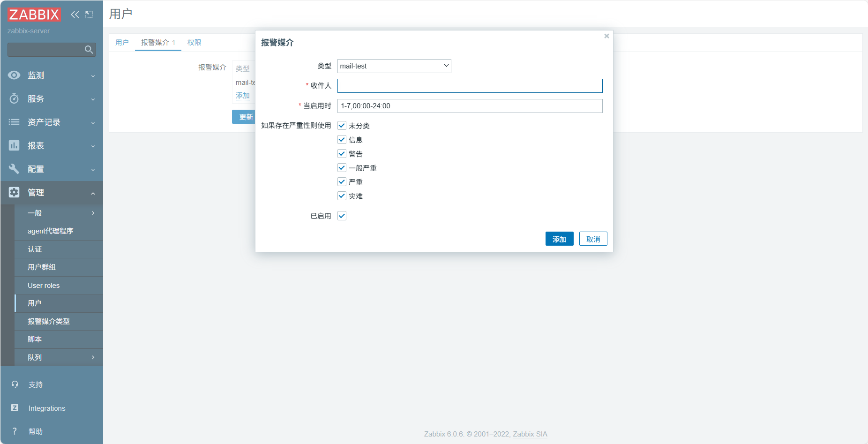Click the headset icon for 支持
Viewport: 868px width, 444px height.
click(x=15, y=384)
